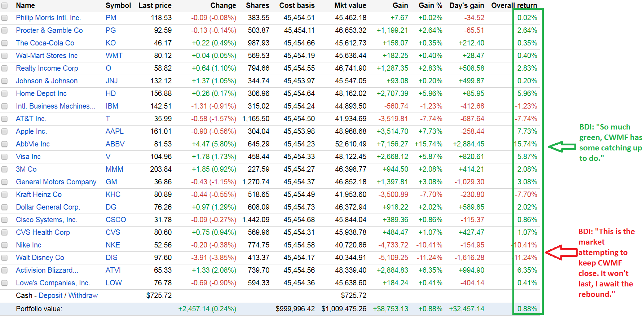Open the Visa Inc link
The height and width of the screenshot is (316, 644).
point(28,157)
